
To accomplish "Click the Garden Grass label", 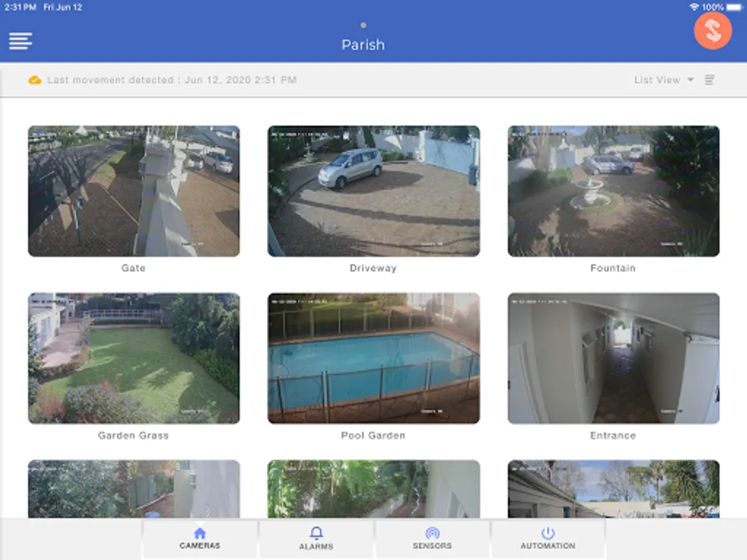I will coord(133,436).
